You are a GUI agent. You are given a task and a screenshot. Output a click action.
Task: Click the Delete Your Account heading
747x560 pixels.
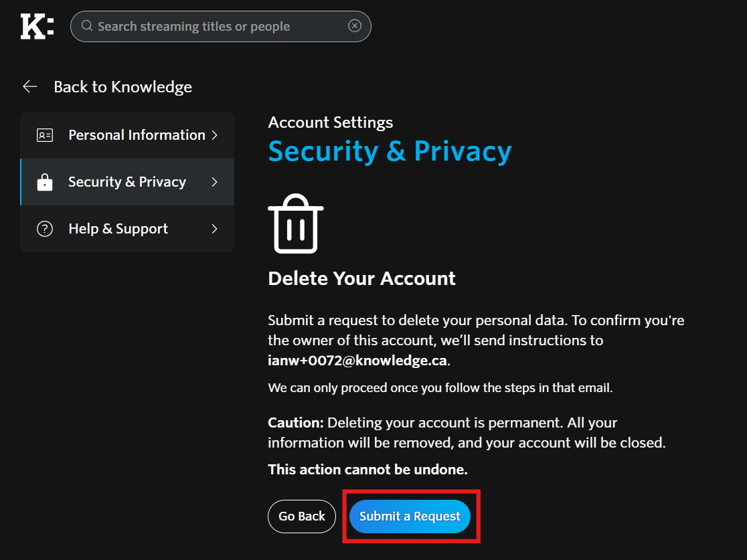pyautogui.click(x=361, y=278)
